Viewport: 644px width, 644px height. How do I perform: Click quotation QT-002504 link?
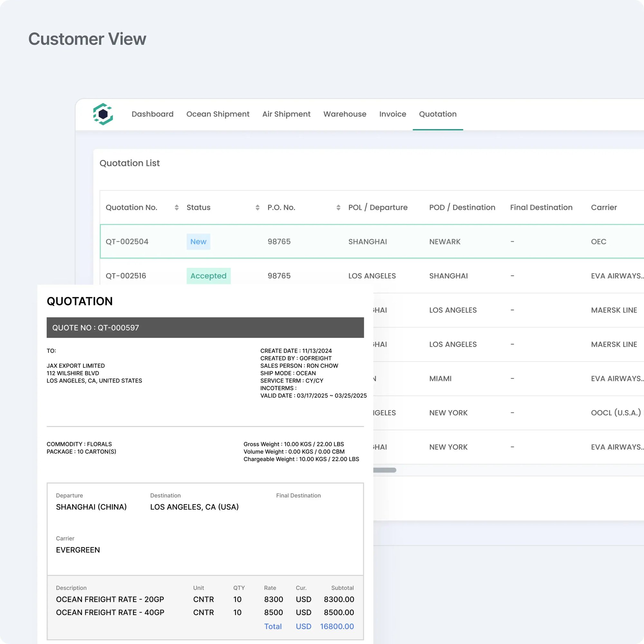tap(127, 242)
